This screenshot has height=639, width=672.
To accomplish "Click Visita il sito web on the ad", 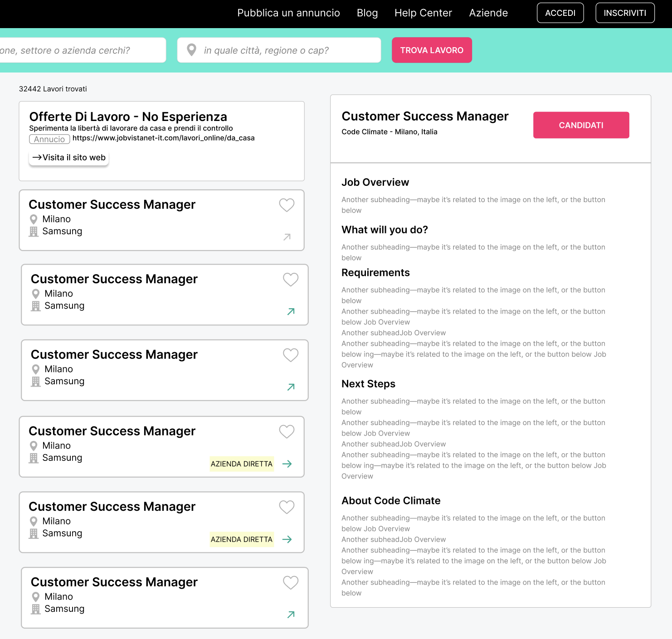I will tap(69, 158).
